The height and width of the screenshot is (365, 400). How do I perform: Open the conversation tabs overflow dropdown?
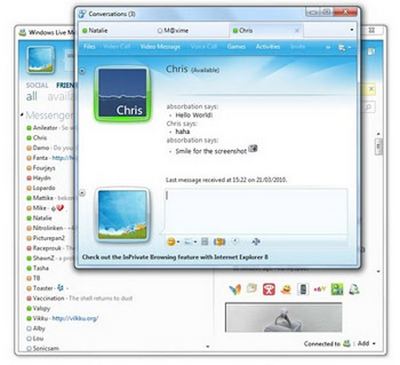[x=351, y=30]
